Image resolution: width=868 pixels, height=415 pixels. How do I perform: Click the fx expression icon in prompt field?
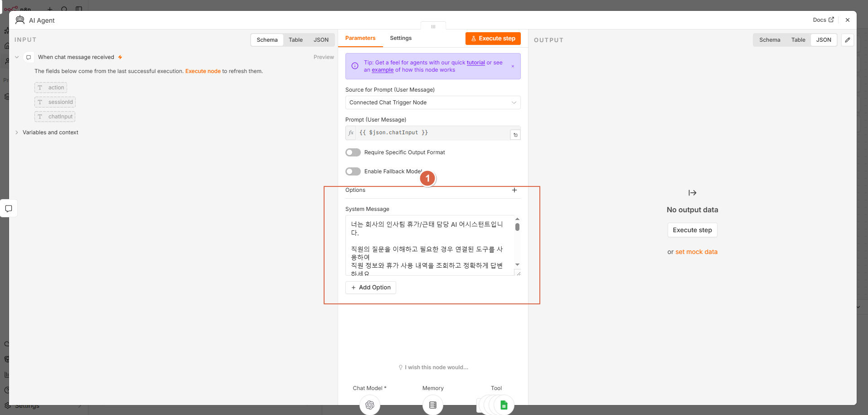click(351, 132)
